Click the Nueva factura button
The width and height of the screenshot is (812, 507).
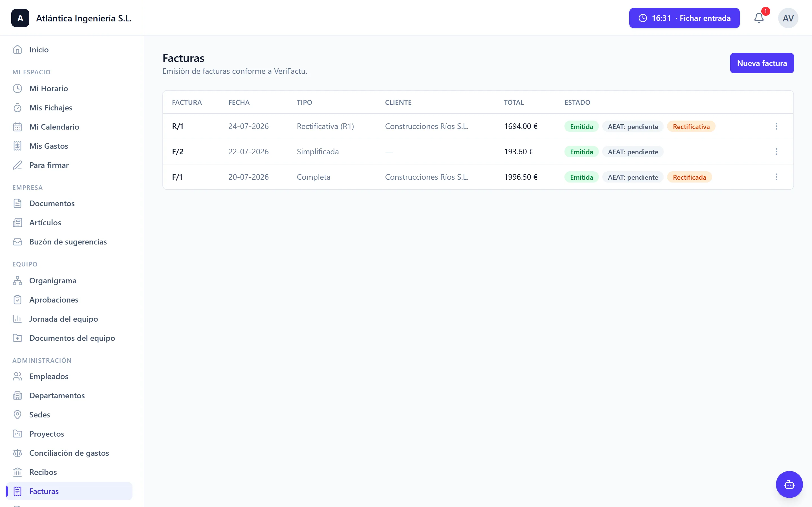[x=762, y=63]
